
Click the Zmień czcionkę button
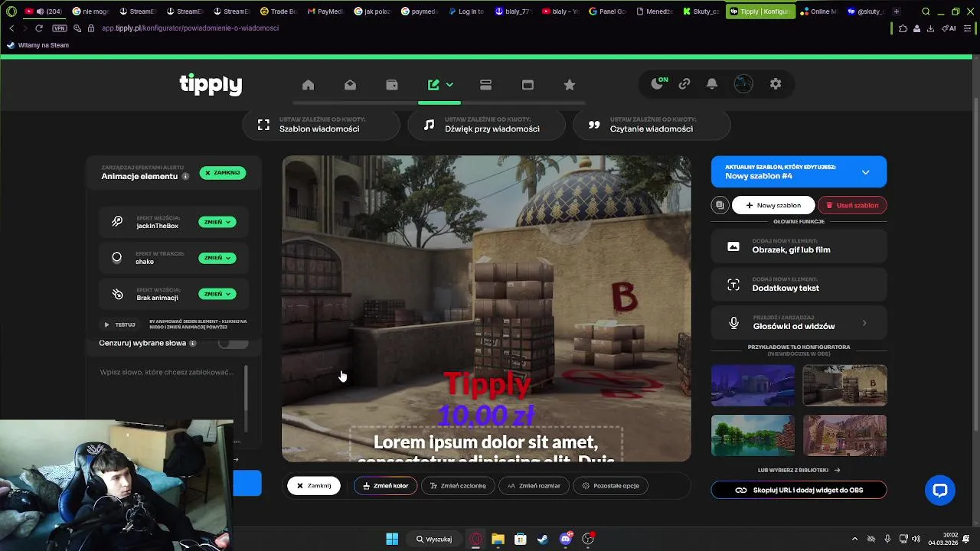(458, 486)
